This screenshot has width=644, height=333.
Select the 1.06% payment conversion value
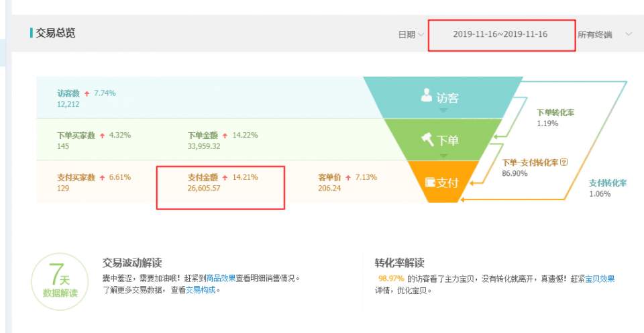(600, 193)
